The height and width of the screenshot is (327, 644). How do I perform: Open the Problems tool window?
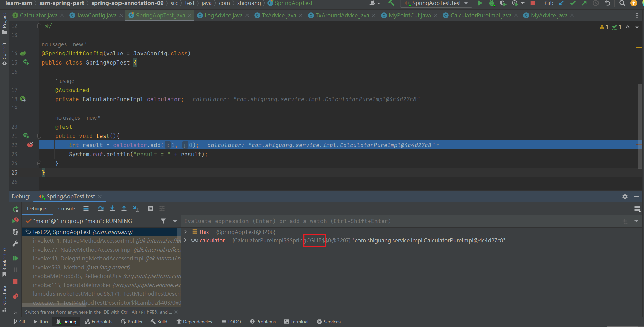[x=263, y=322]
